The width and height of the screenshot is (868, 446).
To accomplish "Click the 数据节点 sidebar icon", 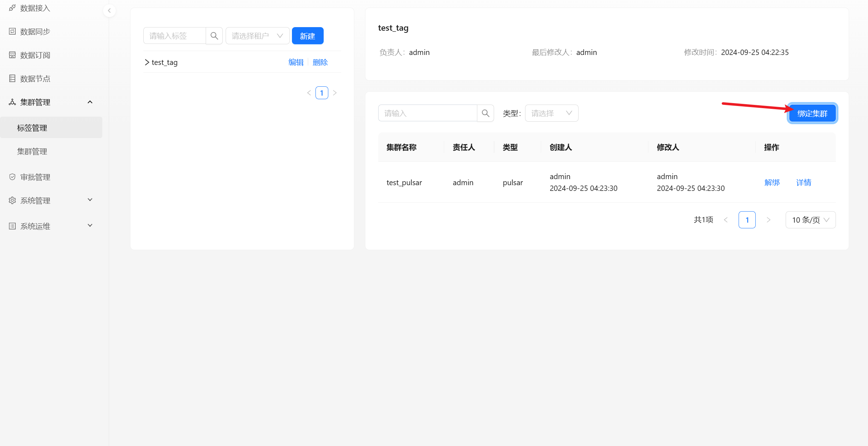I will pyautogui.click(x=12, y=78).
